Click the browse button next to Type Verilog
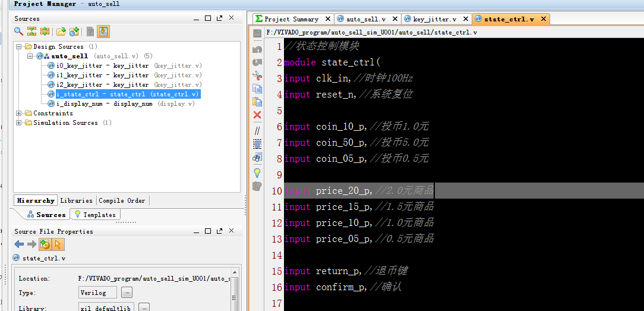644x311 pixels. click(127, 293)
